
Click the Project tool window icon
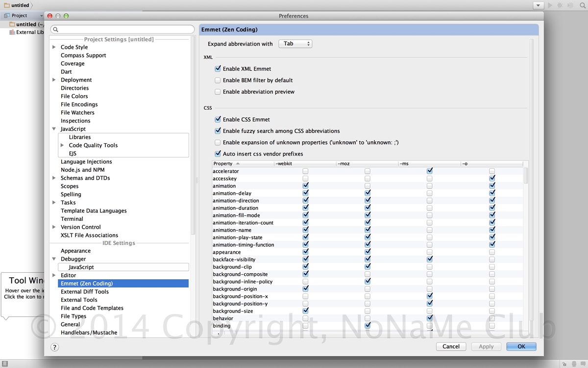click(7, 16)
